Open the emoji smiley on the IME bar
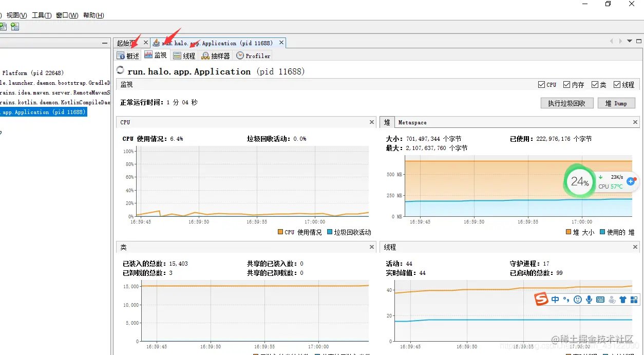 click(578, 300)
